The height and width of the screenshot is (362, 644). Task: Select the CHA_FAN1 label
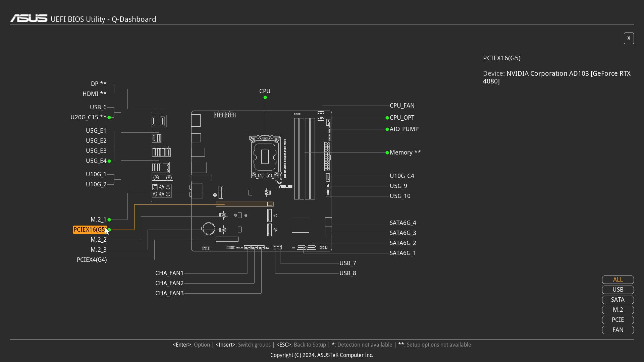tap(169, 273)
